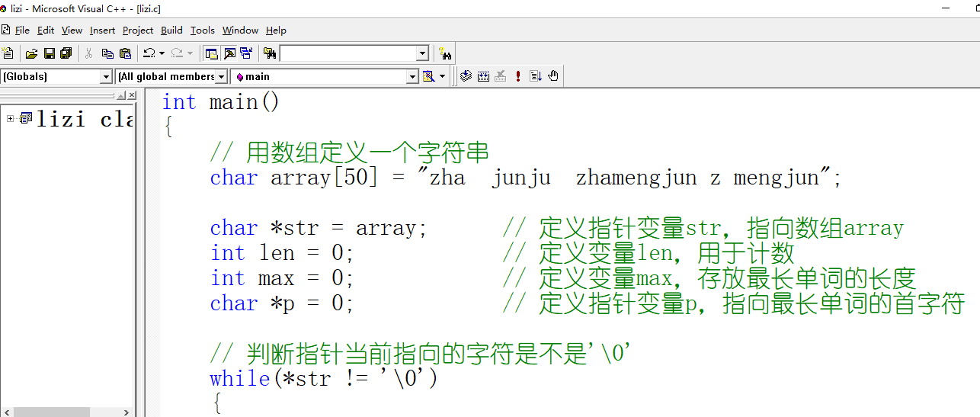Open the Find combo box dropdown

[x=422, y=53]
